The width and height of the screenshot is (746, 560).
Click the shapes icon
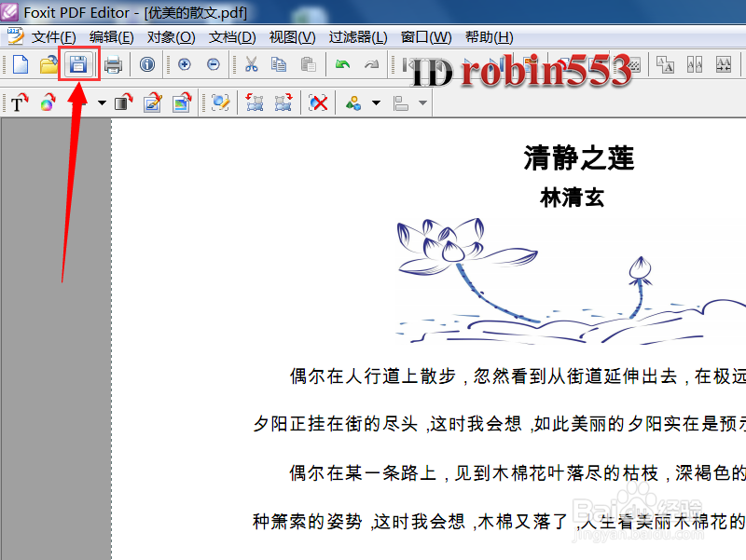353,102
